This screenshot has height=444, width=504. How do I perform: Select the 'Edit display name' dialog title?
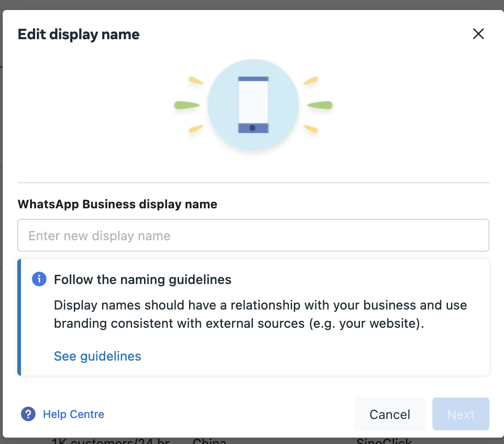(x=78, y=34)
